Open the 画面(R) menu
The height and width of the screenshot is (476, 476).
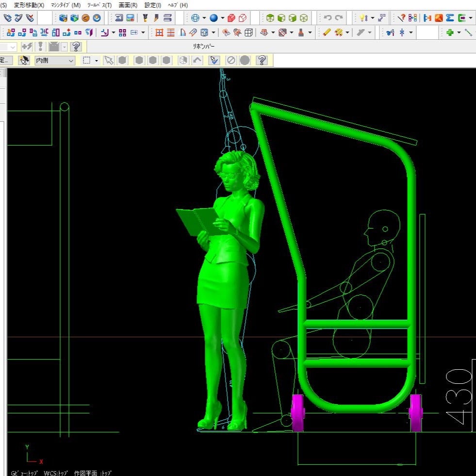[128, 5]
